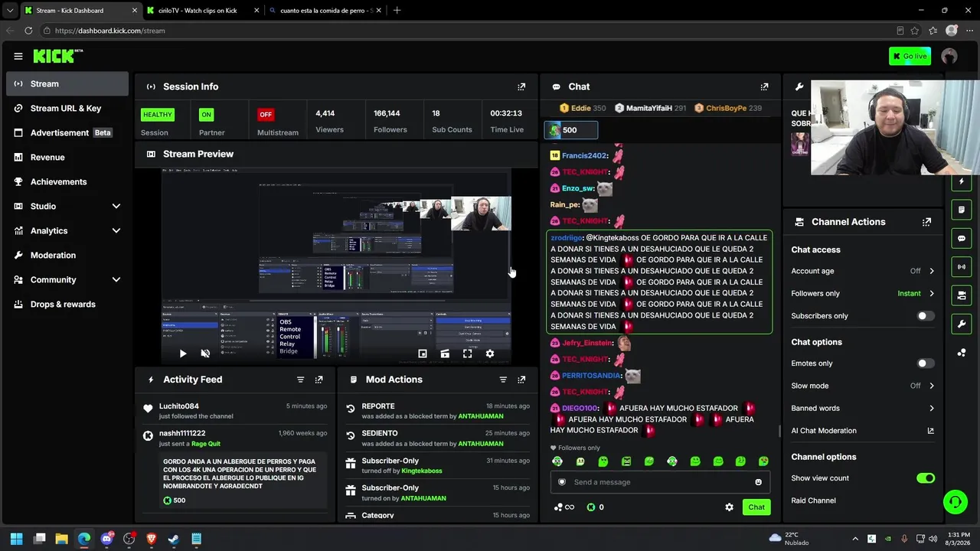This screenshot has width=980, height=551.
Task: Open Windows Start menu
Action: 17,539
